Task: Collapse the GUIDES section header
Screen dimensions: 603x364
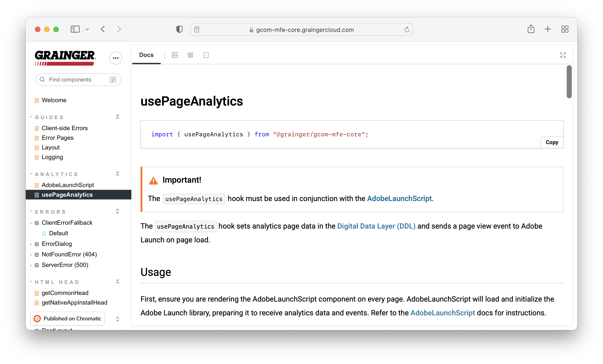Action: click(49, 117)
